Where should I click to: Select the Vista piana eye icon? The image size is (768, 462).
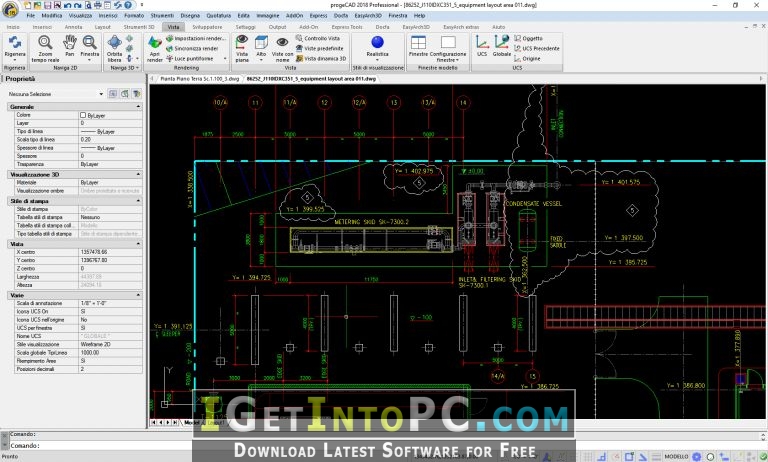(242, 42)
